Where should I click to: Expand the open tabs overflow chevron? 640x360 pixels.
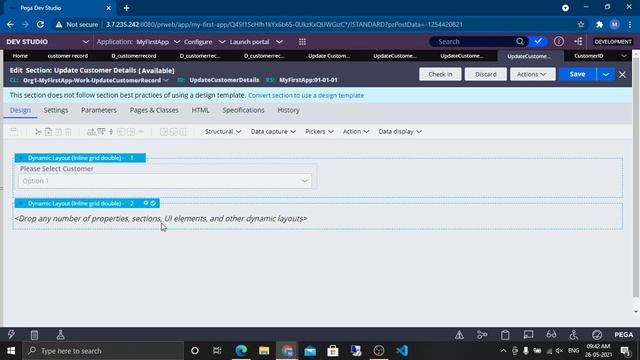(624, 56)
